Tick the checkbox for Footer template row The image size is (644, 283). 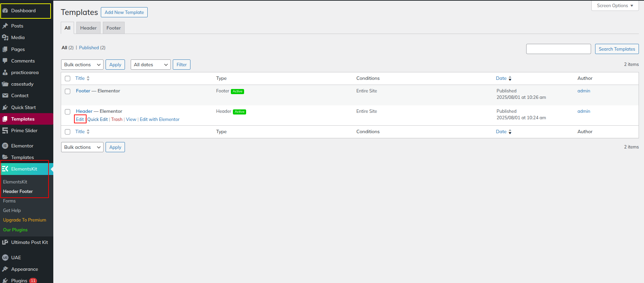(x=68, y=91)
